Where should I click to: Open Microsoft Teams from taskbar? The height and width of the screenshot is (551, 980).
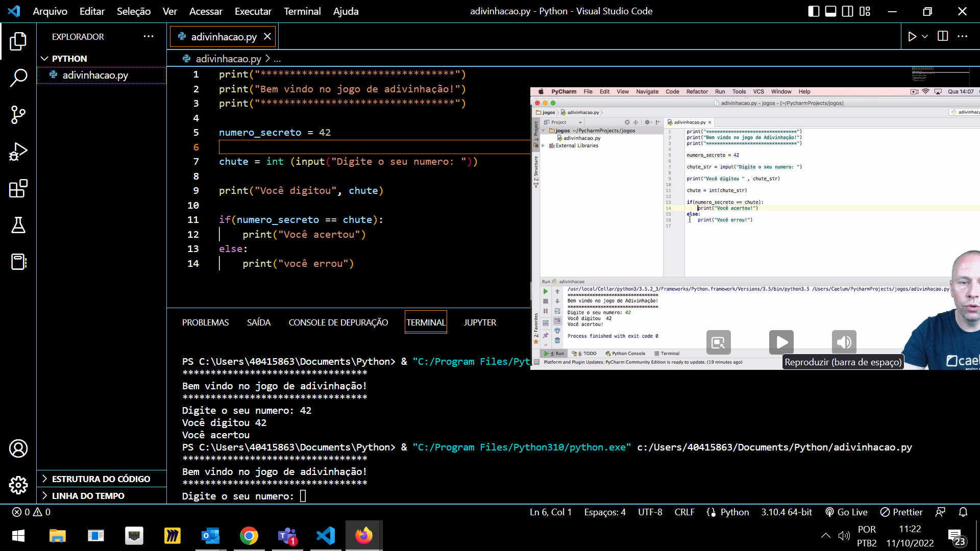coord(287,536)
